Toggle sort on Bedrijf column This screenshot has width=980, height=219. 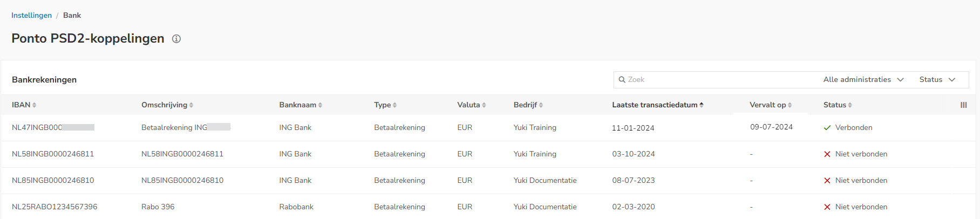click(x=528, y=105)
